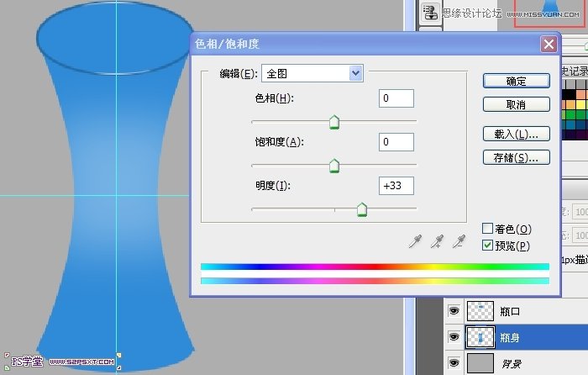The width and height of the screenshot is (588, 375).
Task: Click the 明度(I) field showing +33
Action: pyautogui.click(x=396, y=186)
